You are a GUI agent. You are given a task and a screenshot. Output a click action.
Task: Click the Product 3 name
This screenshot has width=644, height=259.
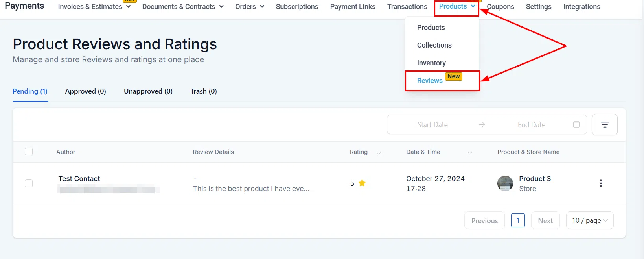tap(535, 179)
